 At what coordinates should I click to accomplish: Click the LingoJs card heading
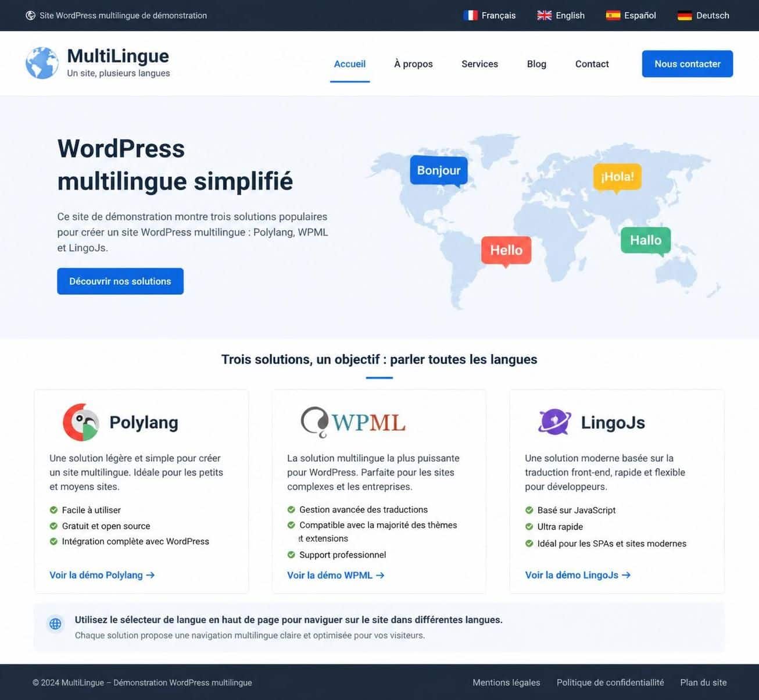click(613, 422)
